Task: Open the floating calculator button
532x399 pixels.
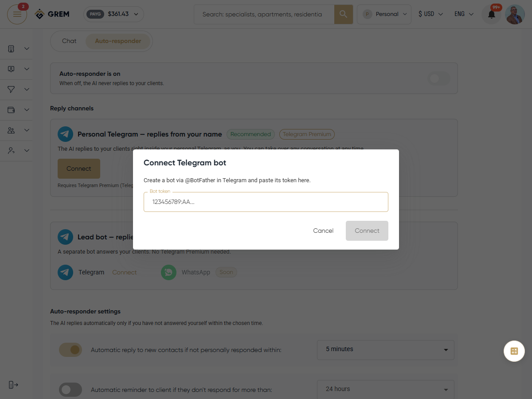Action: click(x=514, y=351)
